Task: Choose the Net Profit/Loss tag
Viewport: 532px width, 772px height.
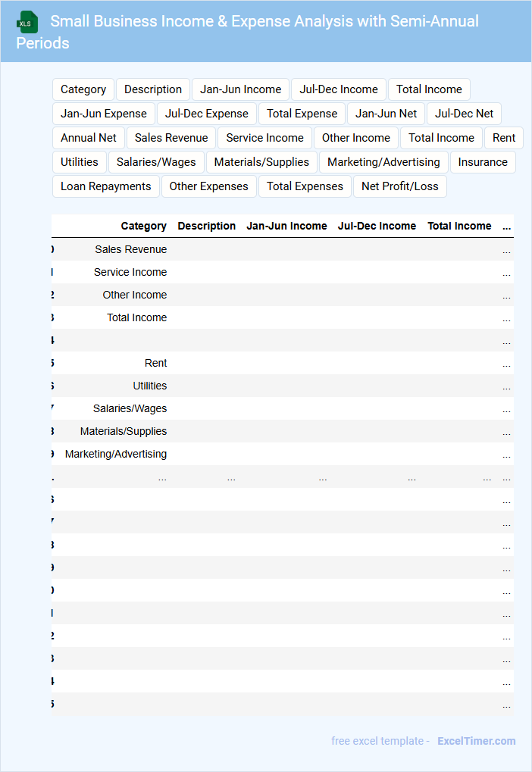Action: click(400, 186)
